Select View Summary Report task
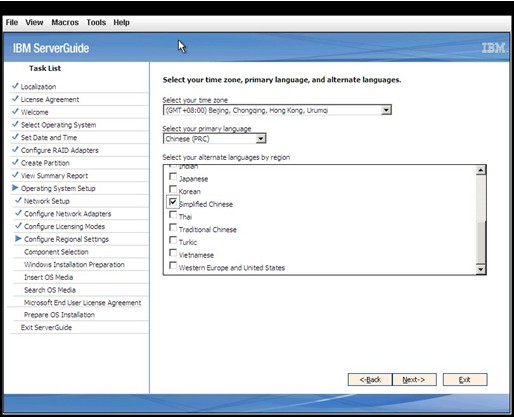514x417 pixels. click(x=54, y=176)
